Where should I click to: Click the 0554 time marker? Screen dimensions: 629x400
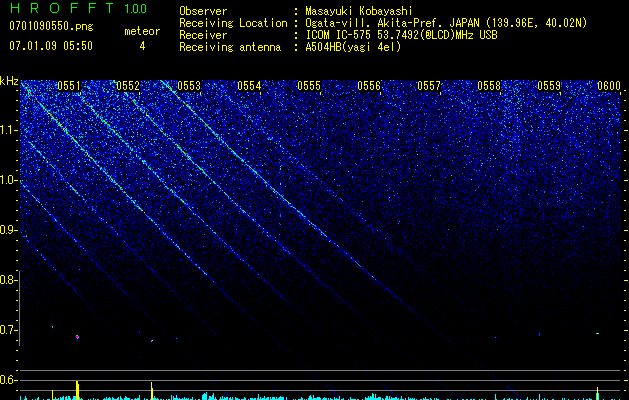coord(249,86)
